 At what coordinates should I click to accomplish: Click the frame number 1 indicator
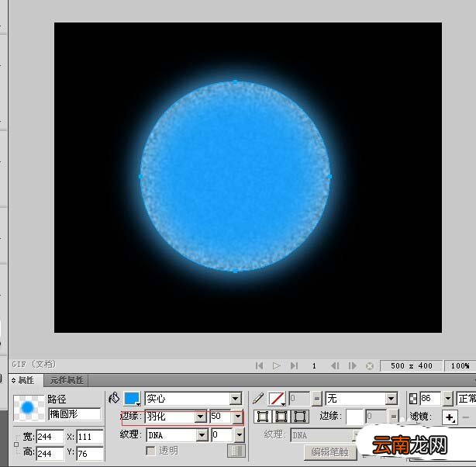tap(314, 366)
